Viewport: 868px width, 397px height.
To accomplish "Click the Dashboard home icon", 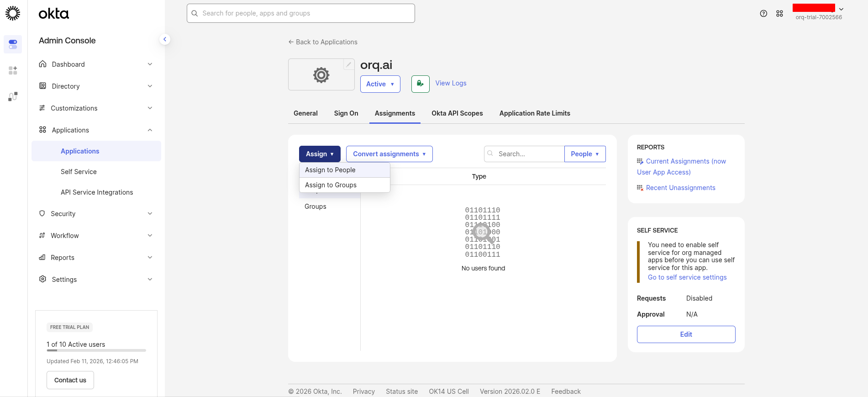I will (42, 64).
